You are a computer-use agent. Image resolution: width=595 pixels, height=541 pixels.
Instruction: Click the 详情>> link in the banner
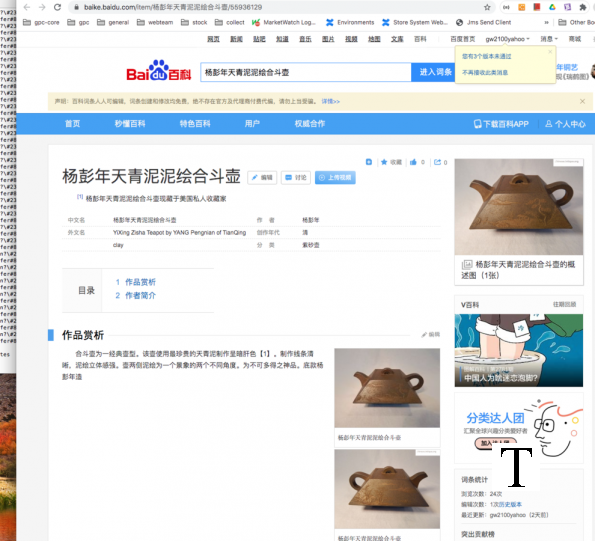[331, 102]
